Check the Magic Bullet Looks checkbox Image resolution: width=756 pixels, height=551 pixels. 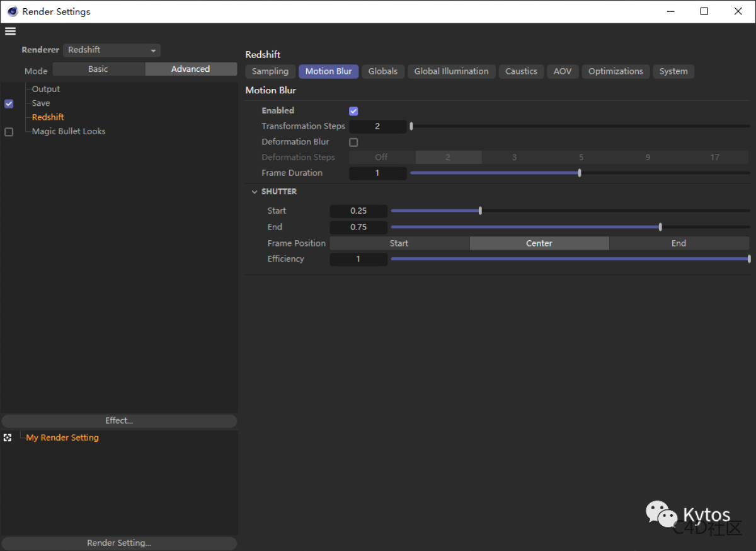[x=8, y=132]
